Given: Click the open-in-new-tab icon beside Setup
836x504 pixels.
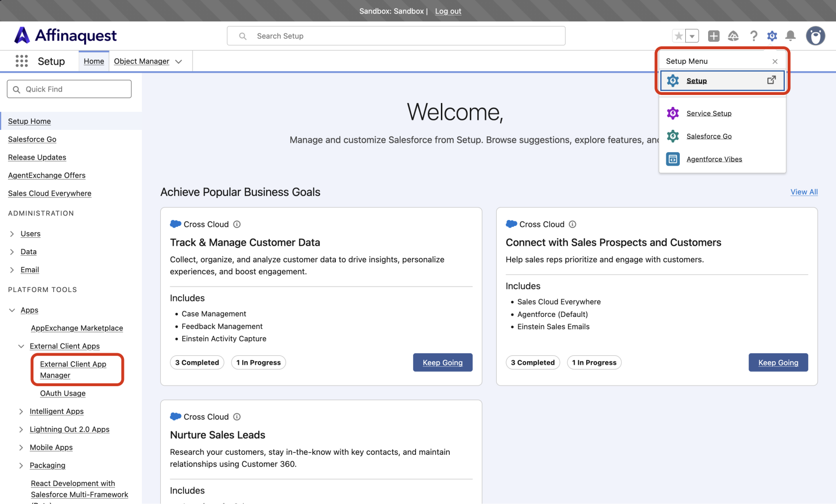Looking at the screenshot, I should point(771,80).
